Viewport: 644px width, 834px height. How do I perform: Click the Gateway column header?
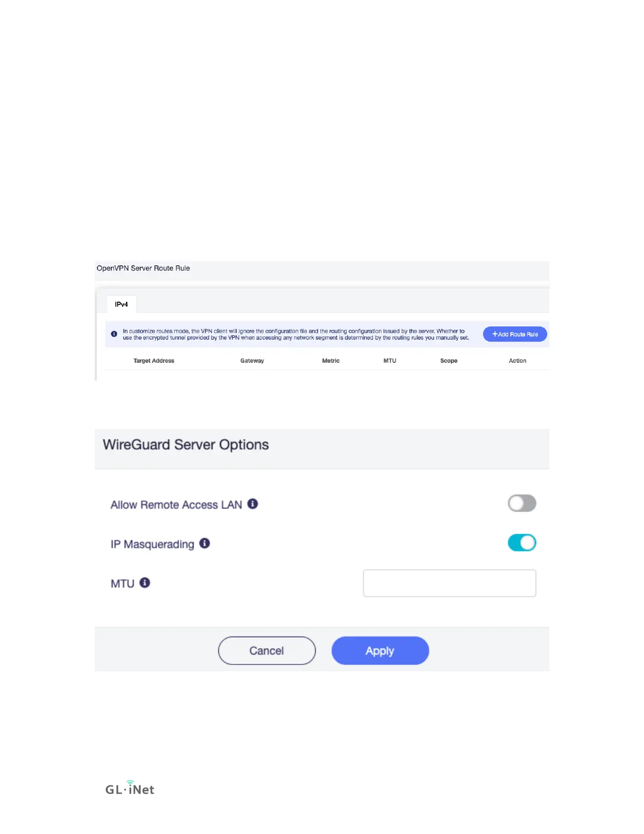coord(252,361)
